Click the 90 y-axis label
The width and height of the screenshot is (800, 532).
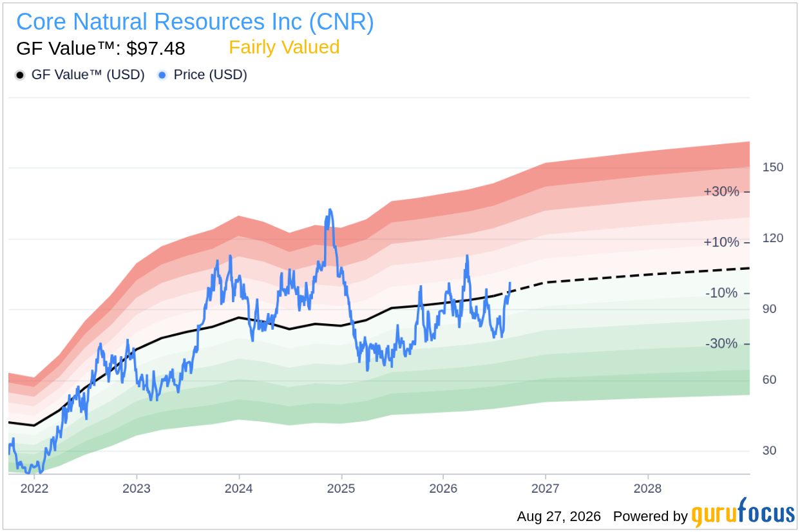770,309
